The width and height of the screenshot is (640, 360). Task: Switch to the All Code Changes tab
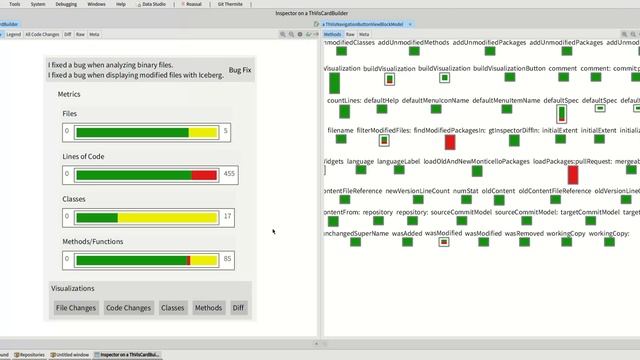tap(42, 35)
